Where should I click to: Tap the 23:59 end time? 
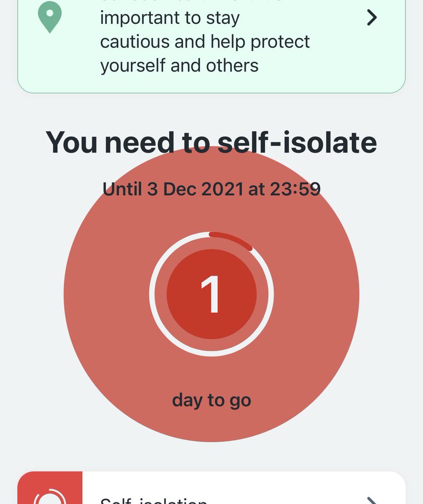coord(295,189)
